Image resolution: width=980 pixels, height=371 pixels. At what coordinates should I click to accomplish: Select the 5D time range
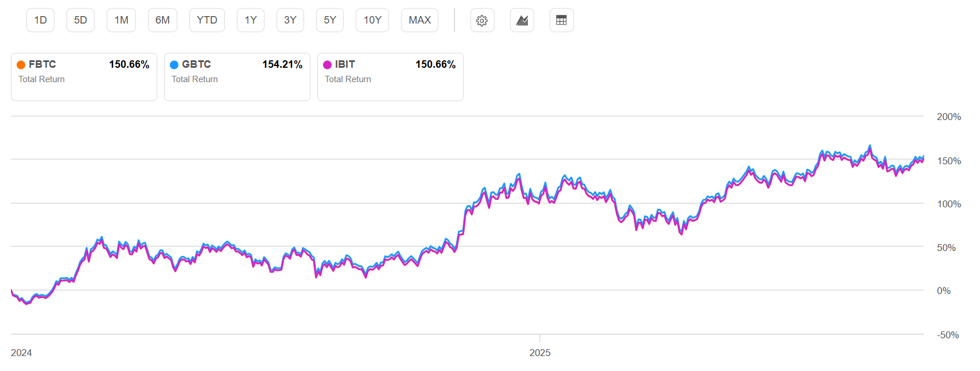80,21
